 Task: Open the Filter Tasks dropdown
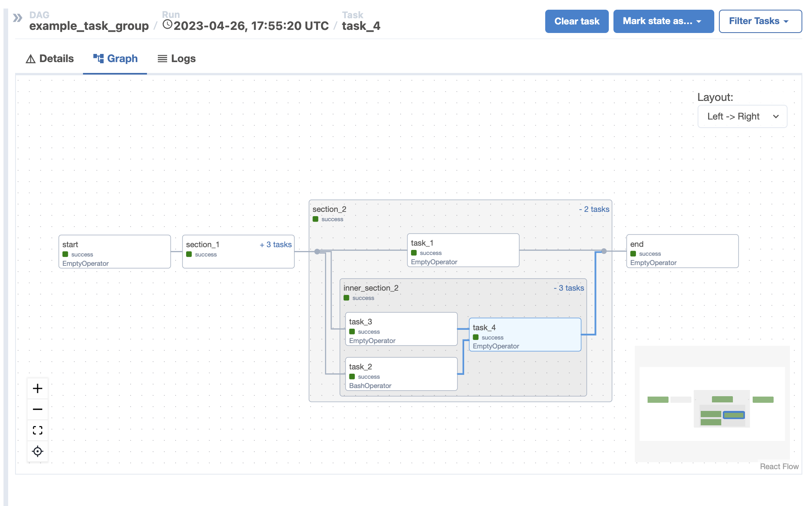point(760,21)
